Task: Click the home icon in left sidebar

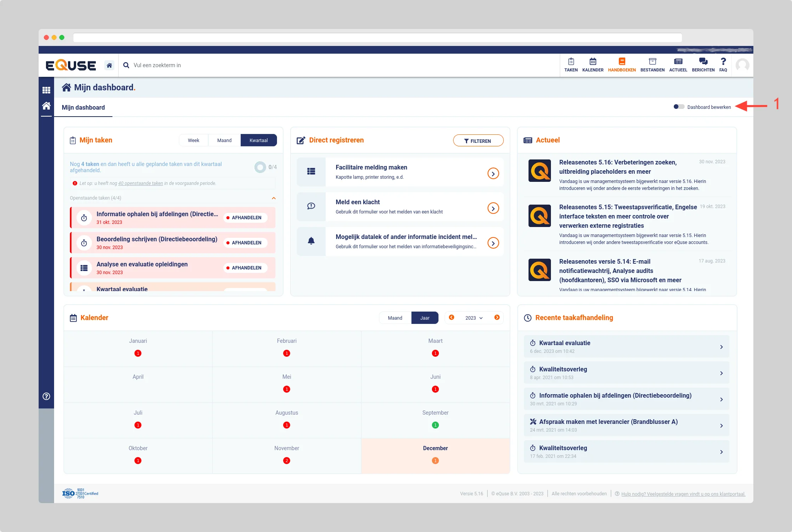Action: 46,106
